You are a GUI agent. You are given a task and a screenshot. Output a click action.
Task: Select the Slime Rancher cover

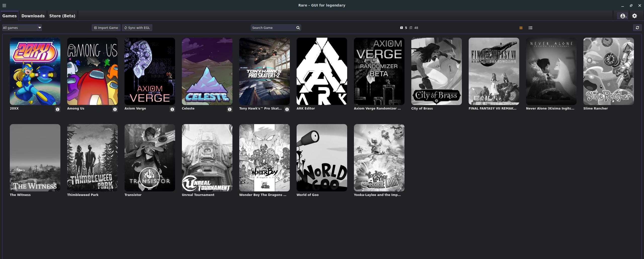(x=609, y=71)
